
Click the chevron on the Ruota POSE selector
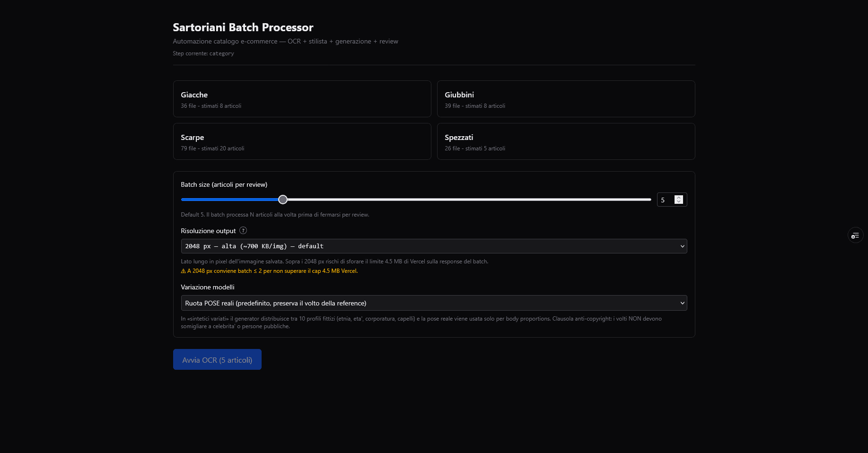click(682, 303)
